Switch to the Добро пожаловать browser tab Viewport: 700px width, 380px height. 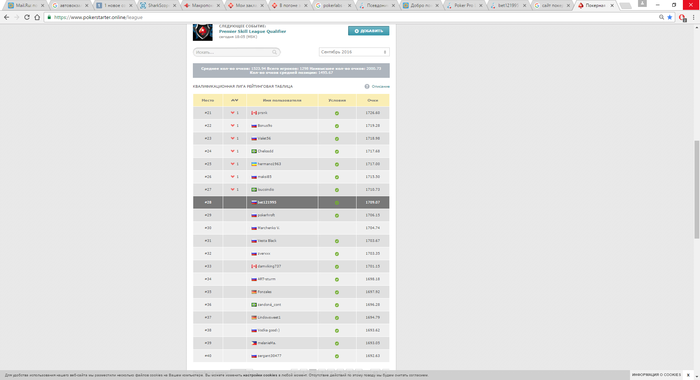(421, 5)
